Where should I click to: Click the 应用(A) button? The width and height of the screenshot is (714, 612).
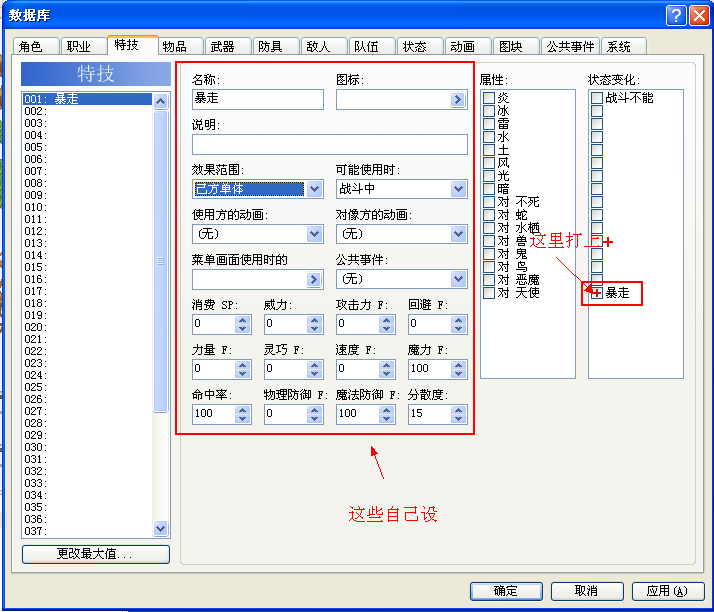(x=668, y=591)
